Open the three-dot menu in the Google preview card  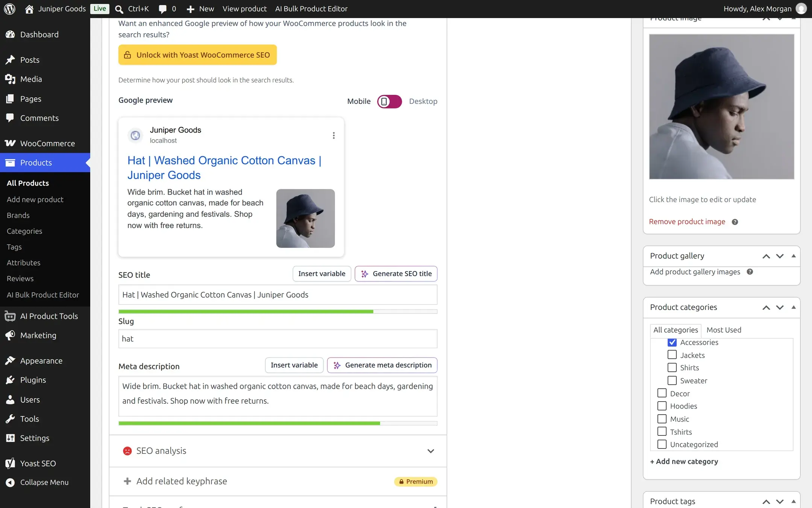pos(333,135)
